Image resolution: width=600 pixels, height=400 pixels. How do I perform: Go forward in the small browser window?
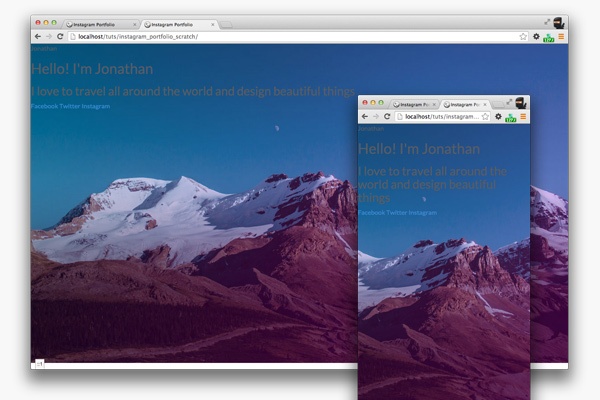(376, 116)
